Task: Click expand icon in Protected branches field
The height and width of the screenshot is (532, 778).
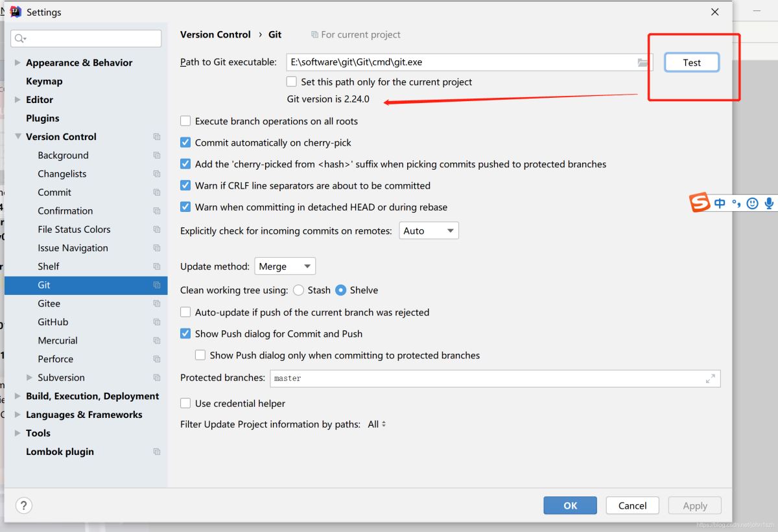Action: tap(710, 378)
